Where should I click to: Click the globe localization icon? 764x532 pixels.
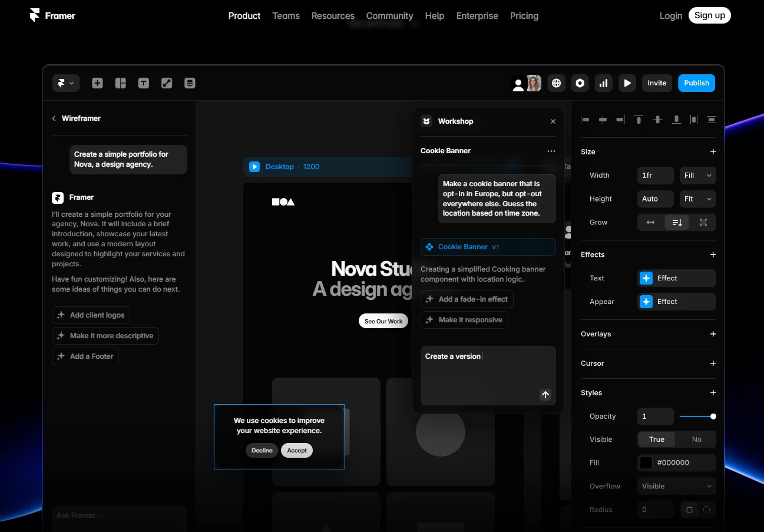556,83
